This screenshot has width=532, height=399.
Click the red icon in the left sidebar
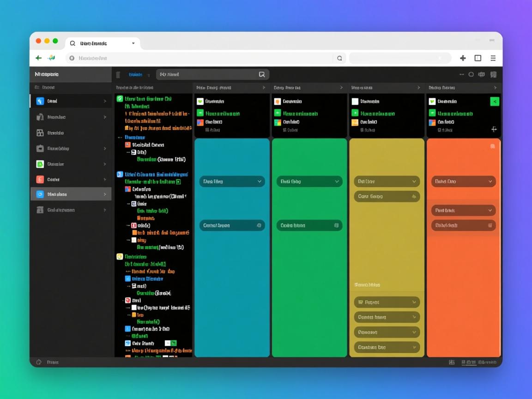pos(40,180)
